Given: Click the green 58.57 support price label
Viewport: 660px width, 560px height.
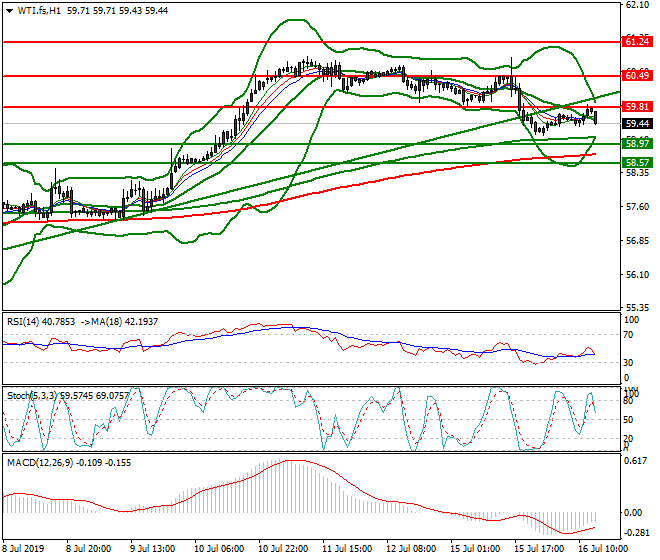Looking at the screenshot, I should (x=637, y=162).
